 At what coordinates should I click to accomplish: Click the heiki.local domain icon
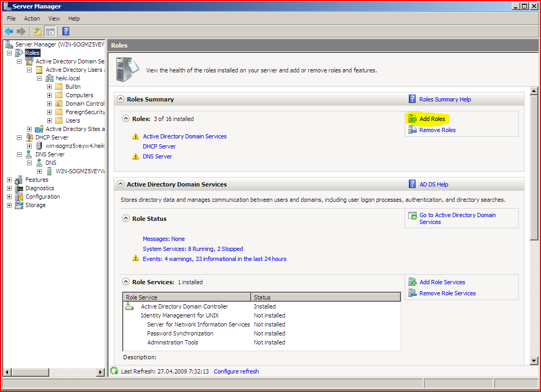49,78
